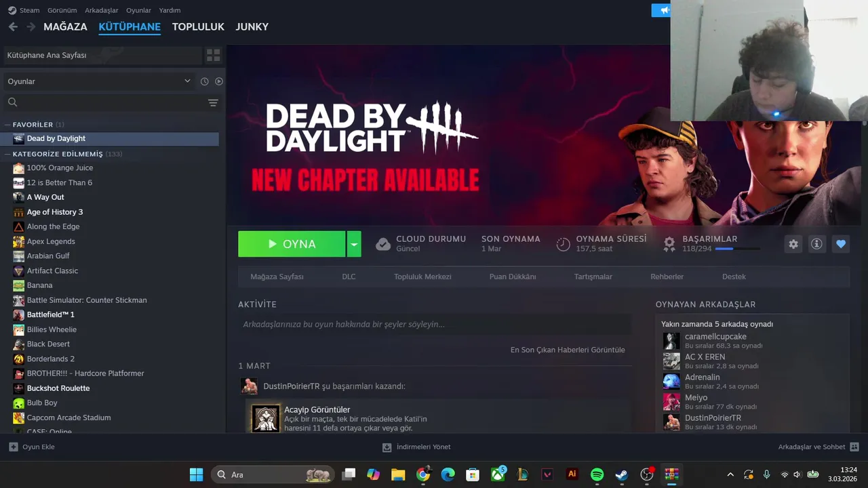Image resolution: width=868 pixels, height=488 pixels.
Task: Open Adobe Illustrator from the taskbar
Action: (x=572, y=474)
